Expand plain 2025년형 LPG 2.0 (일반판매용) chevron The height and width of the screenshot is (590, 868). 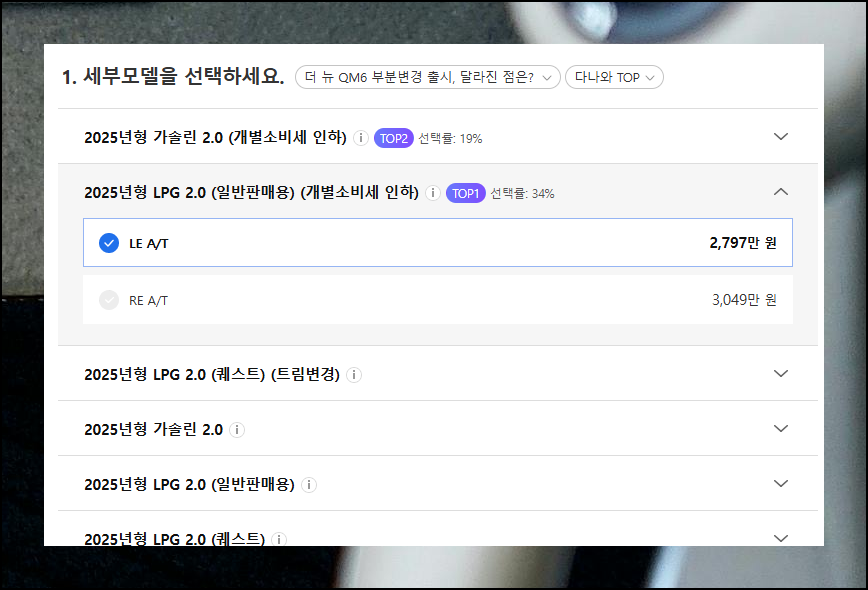coord(781,483)
